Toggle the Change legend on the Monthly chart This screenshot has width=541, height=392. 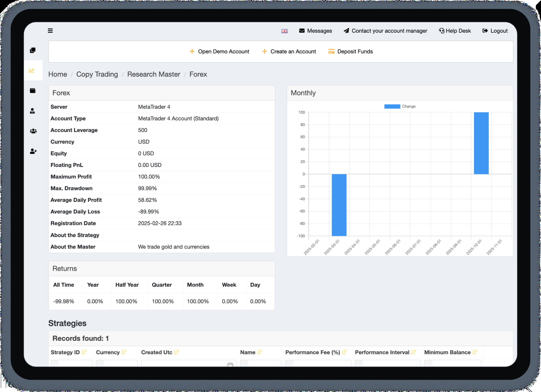tap(400, 106)
